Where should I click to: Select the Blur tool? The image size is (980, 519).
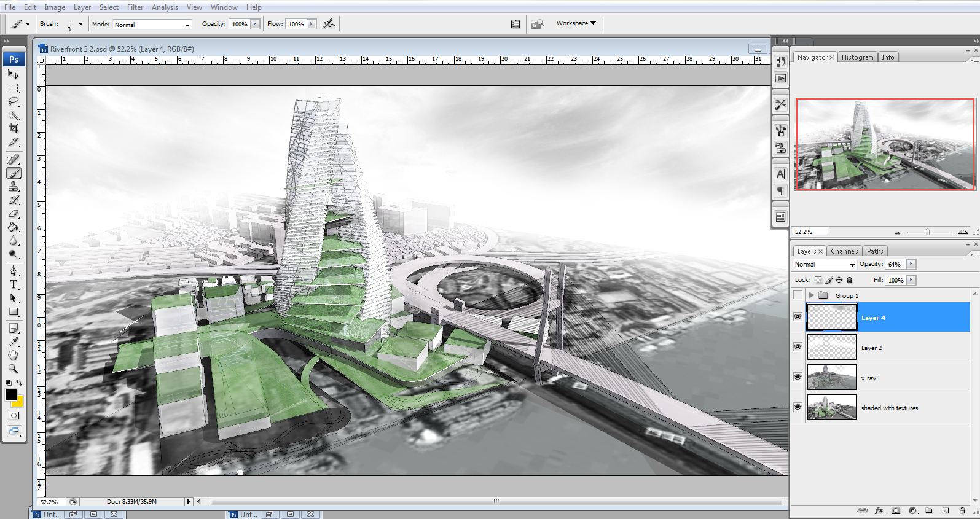click(x=14, y=241)
